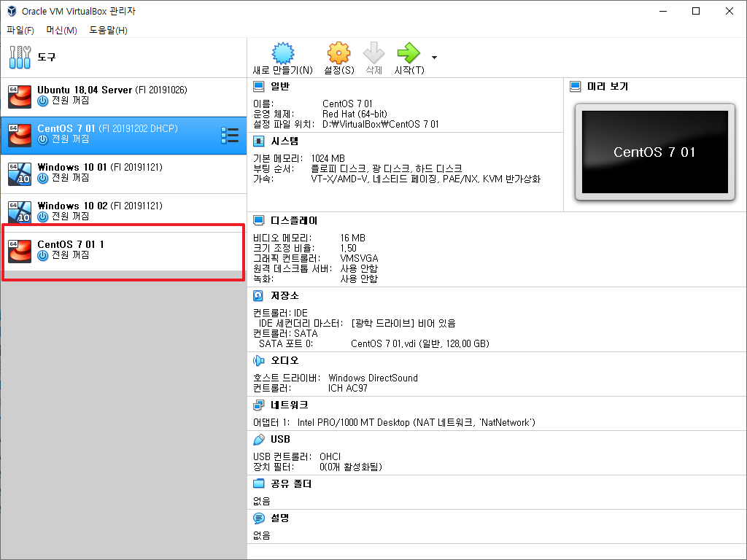The width and height of the screenshot is (747, 560).
Task: Click the 어댑터 1 Intel PRO/1000 network entry
Action: (x=394, y=422)
